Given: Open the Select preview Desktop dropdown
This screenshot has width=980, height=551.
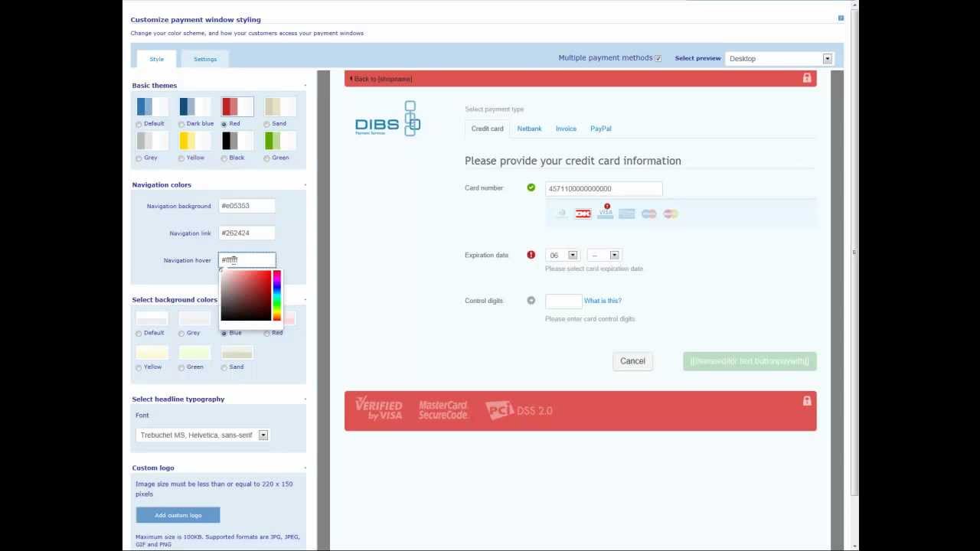Looking at the screenshot, I should coord(779,58).
